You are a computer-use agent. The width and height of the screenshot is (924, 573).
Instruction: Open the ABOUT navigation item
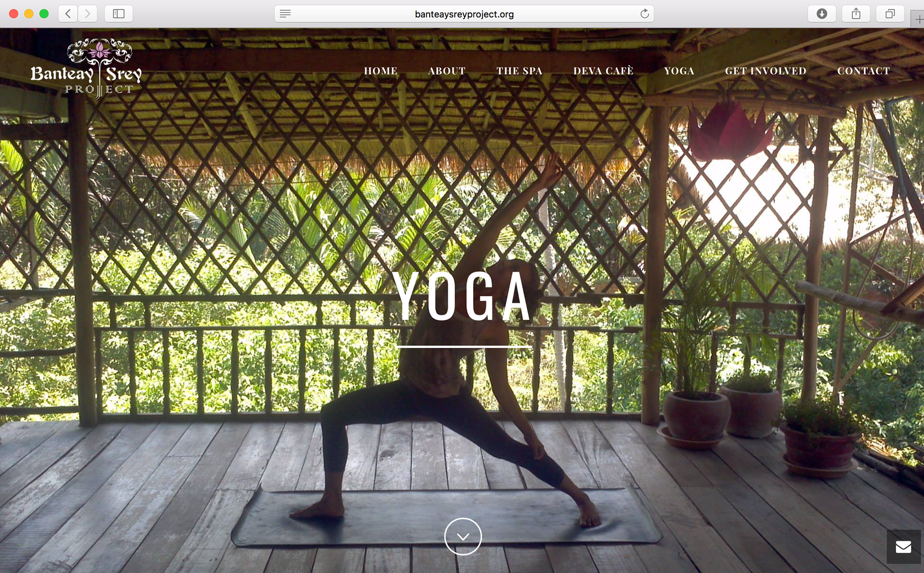coord(447,71)
